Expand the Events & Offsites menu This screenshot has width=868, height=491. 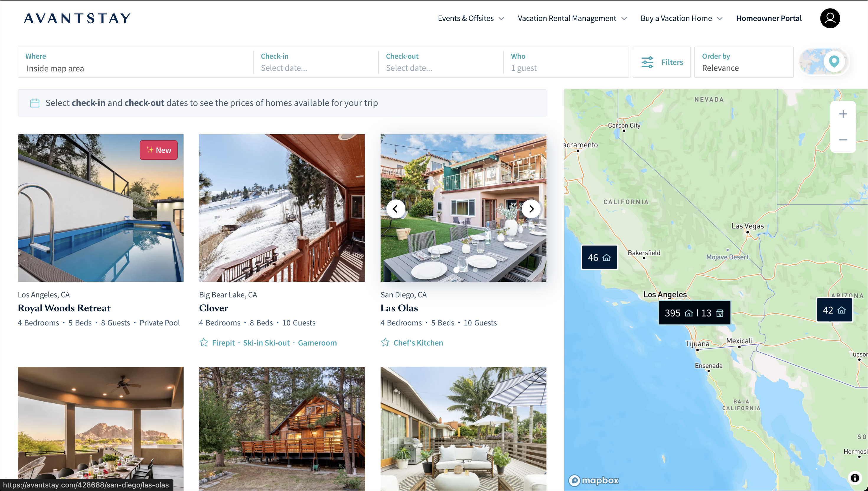point(471,18)
